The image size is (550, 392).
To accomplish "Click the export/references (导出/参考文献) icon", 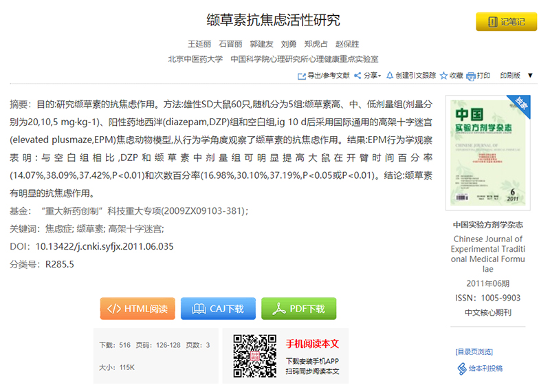I will tap(301, 76).
